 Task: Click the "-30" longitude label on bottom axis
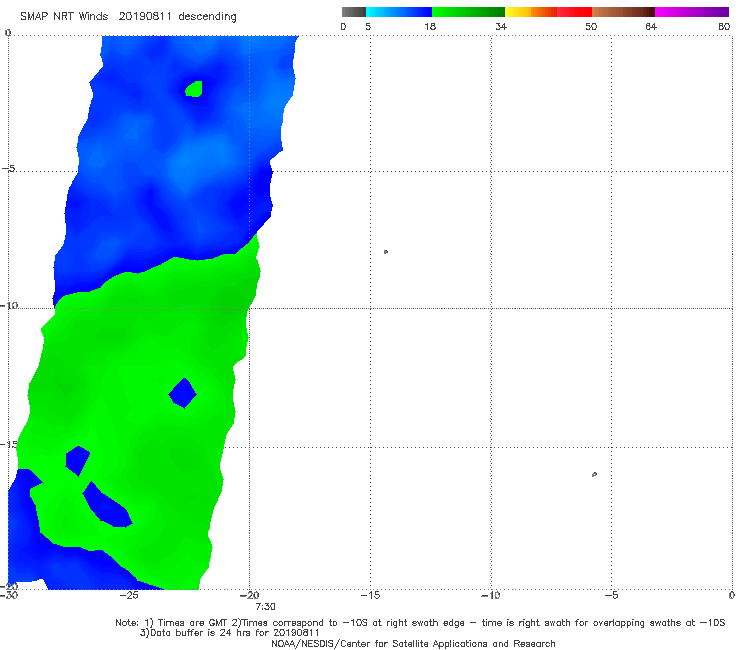9,596
